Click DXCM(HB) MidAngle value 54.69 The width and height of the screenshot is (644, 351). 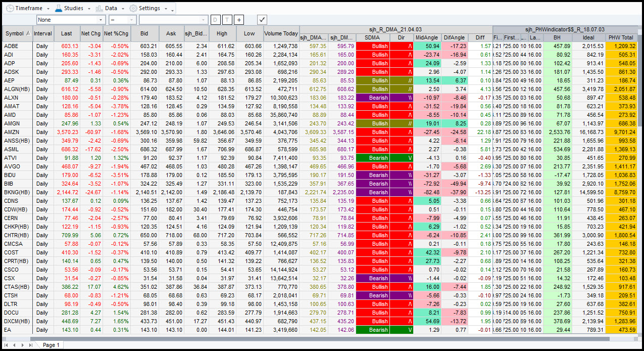coord(426,321)
